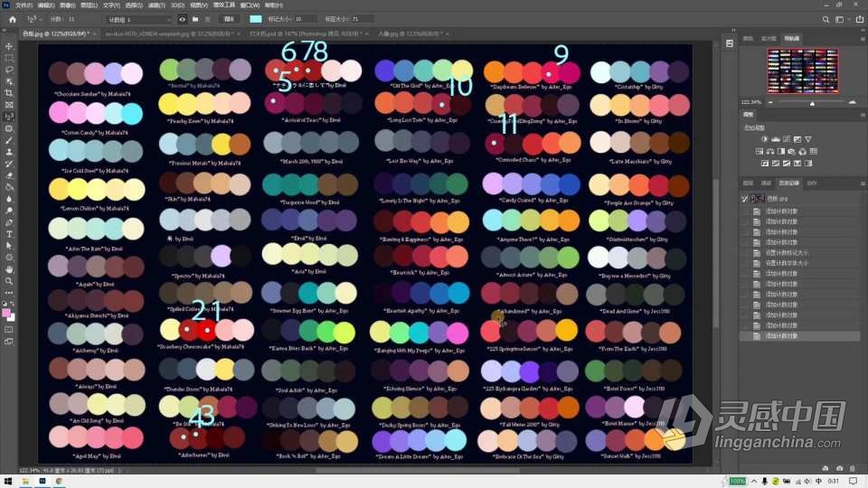Select the Hand tool

pyautogui.click(x=9, y=269)
